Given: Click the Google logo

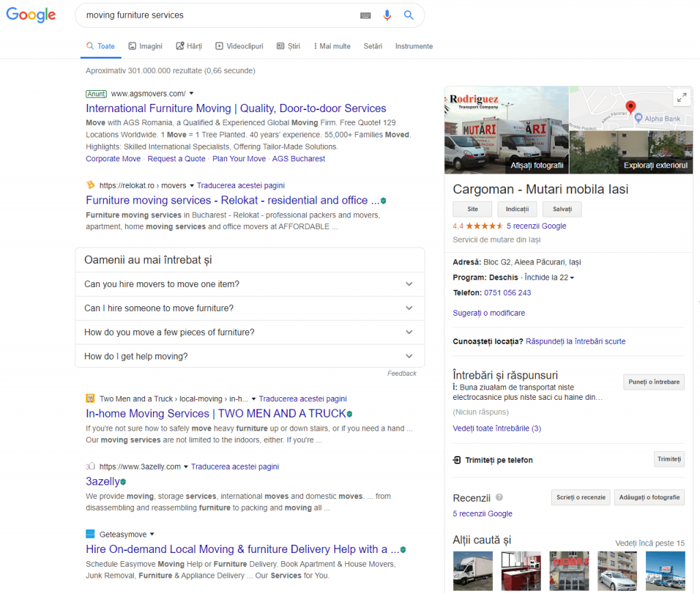Looking at the screenshot, I should point(31,15).
